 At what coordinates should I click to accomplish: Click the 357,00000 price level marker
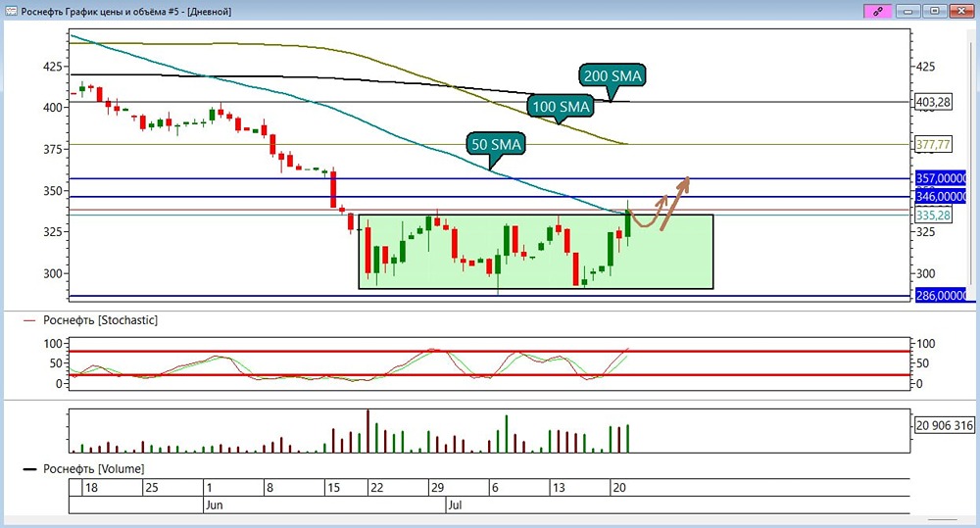(x=941, y=178)
